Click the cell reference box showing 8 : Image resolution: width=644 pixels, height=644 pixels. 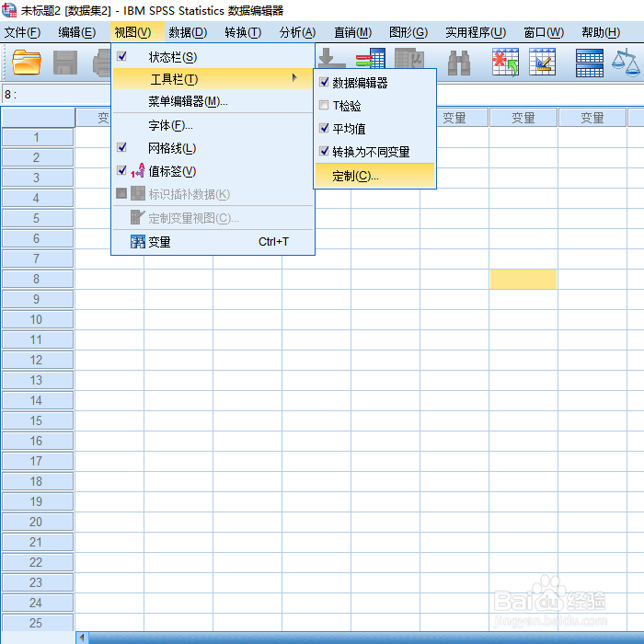56,95
